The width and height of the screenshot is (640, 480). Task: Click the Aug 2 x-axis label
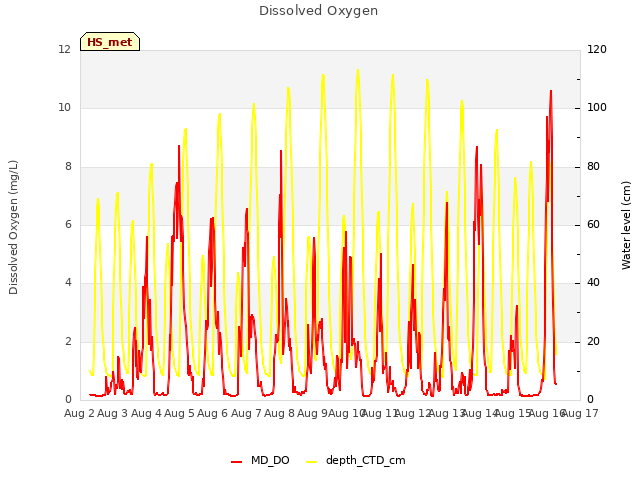click(79, 414)
